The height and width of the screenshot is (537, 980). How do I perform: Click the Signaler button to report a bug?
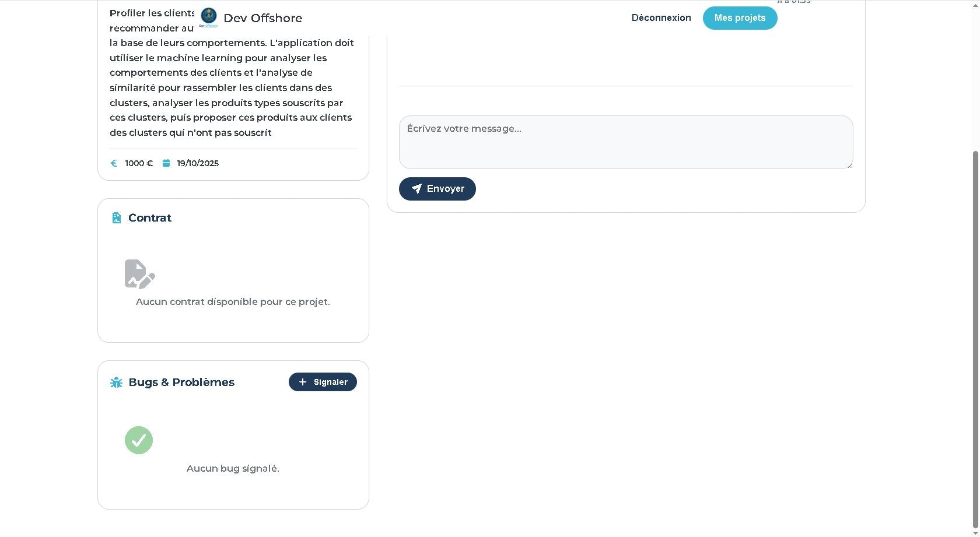323,382
